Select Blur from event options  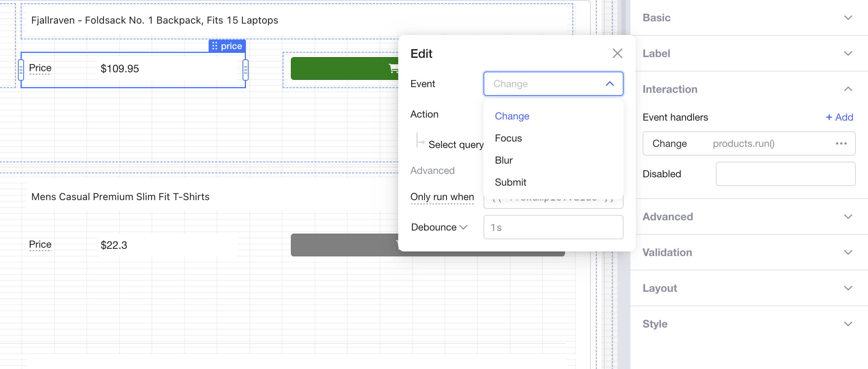point(504,160)
